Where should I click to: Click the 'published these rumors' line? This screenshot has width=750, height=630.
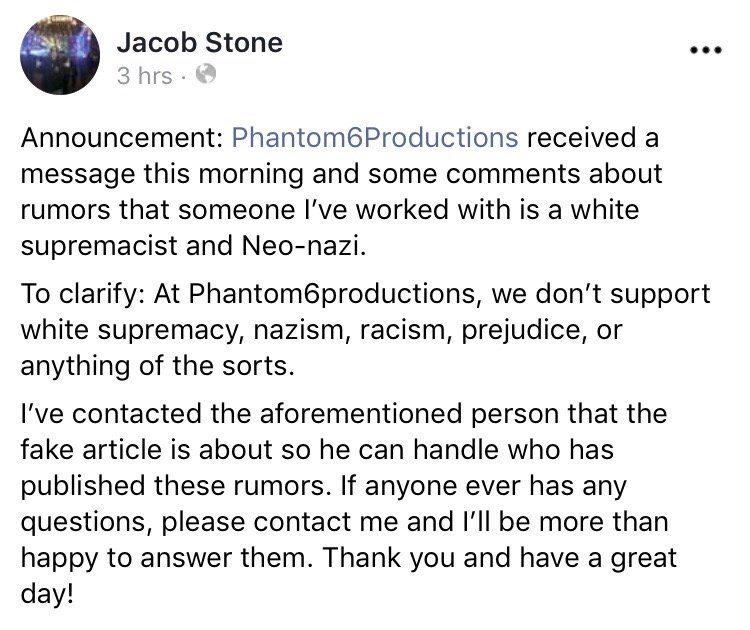(x=323, y=486)
